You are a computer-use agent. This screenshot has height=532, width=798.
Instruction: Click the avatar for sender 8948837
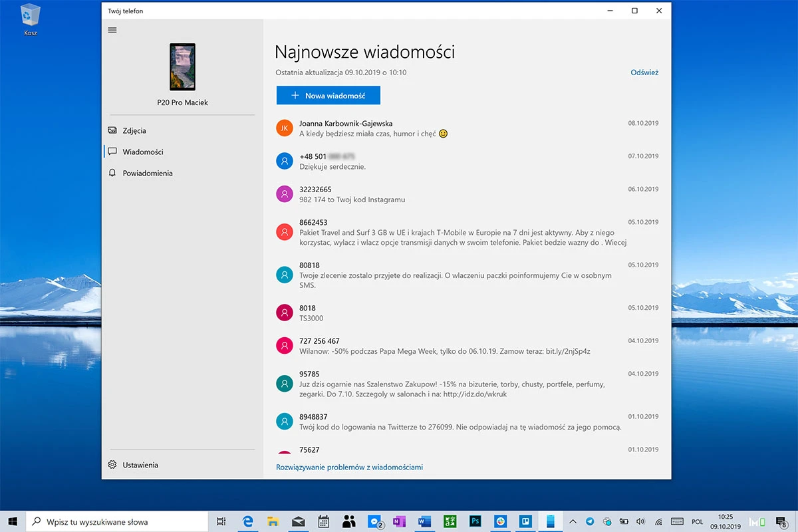click(284, 422)
